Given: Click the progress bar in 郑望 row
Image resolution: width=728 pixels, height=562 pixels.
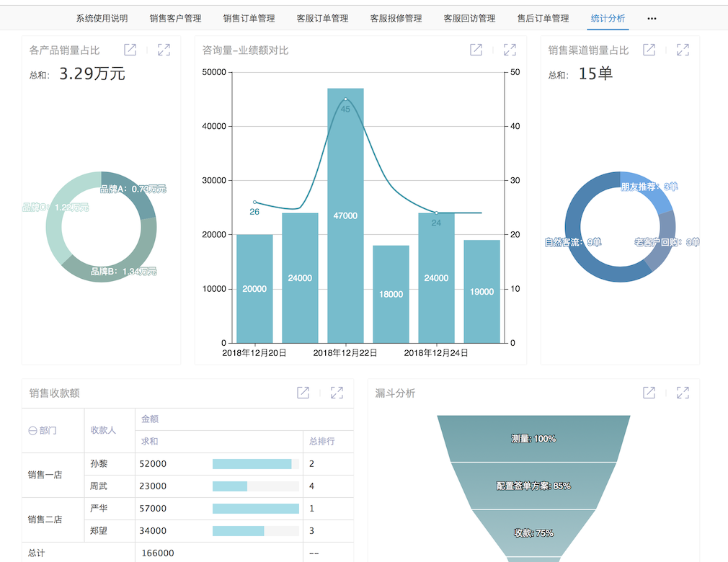Looking at the screenshot, I should click(256, 530).
